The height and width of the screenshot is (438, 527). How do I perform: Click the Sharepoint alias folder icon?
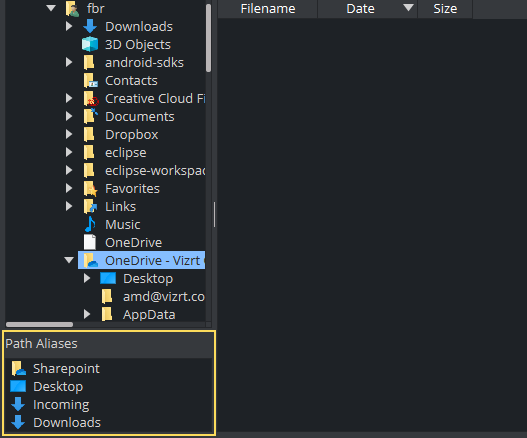click(18, 368)
